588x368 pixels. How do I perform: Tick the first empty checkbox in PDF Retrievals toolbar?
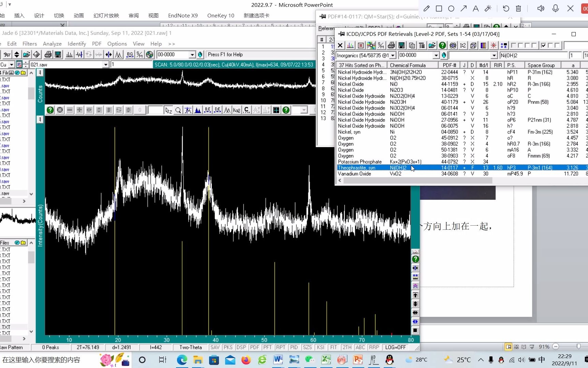[513, 45]
